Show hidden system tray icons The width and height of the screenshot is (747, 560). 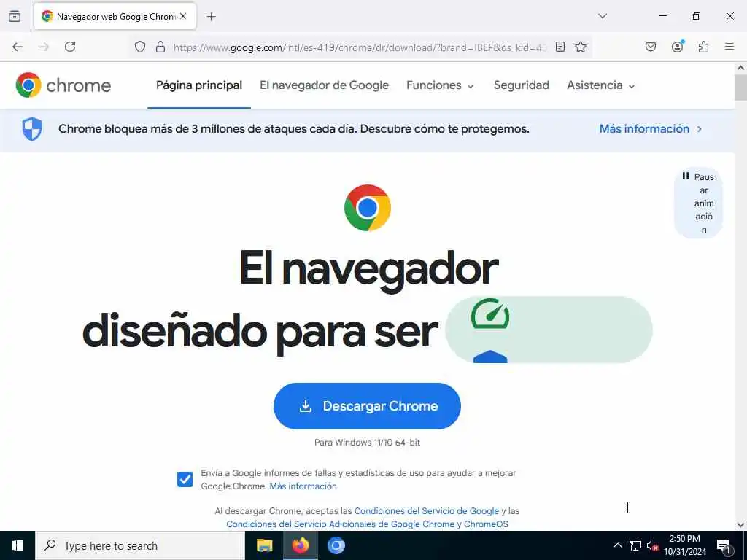617,545
